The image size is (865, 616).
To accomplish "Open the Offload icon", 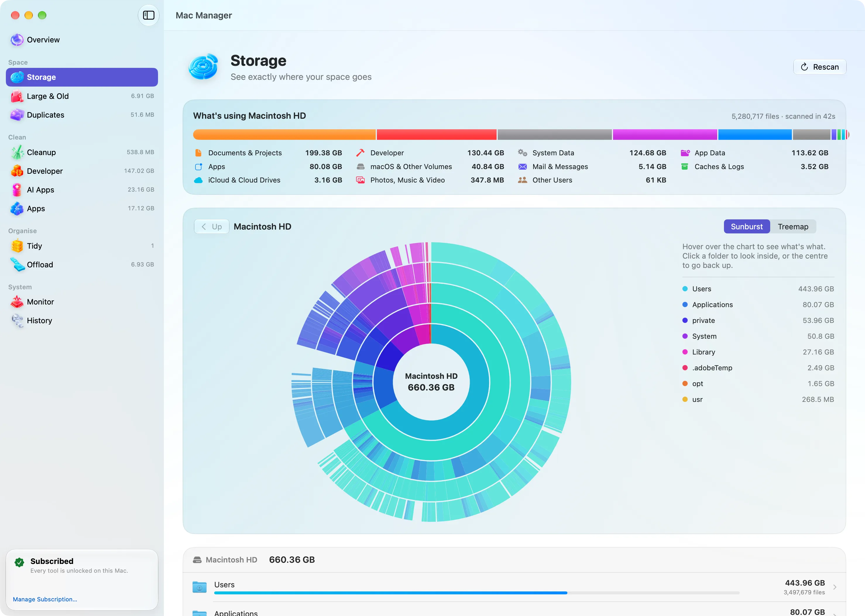I will [17, 265].
